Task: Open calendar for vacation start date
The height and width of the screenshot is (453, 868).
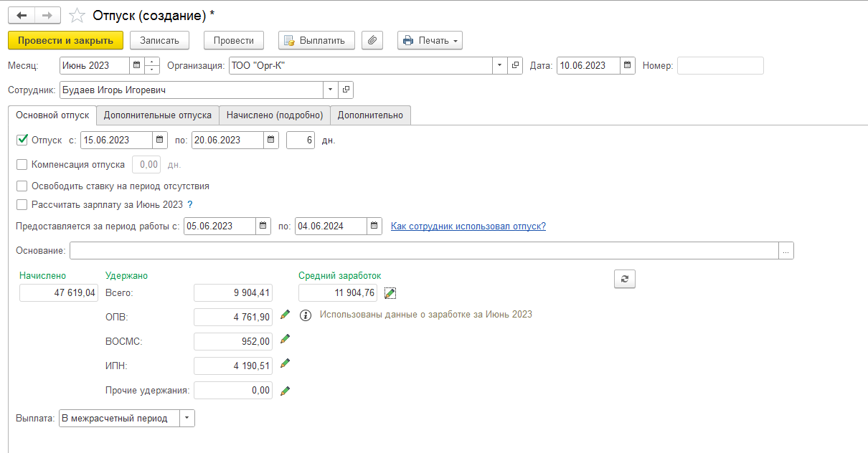Action: pos(161,140)
